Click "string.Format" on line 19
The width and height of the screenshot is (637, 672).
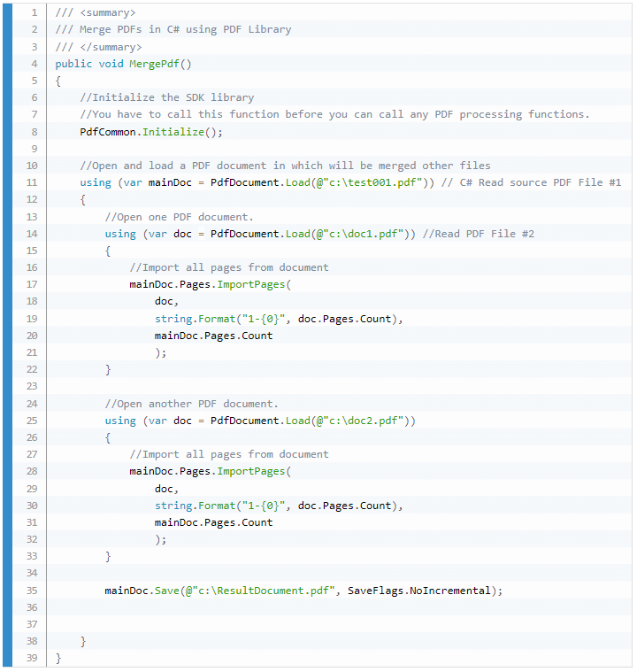(195, 319)
